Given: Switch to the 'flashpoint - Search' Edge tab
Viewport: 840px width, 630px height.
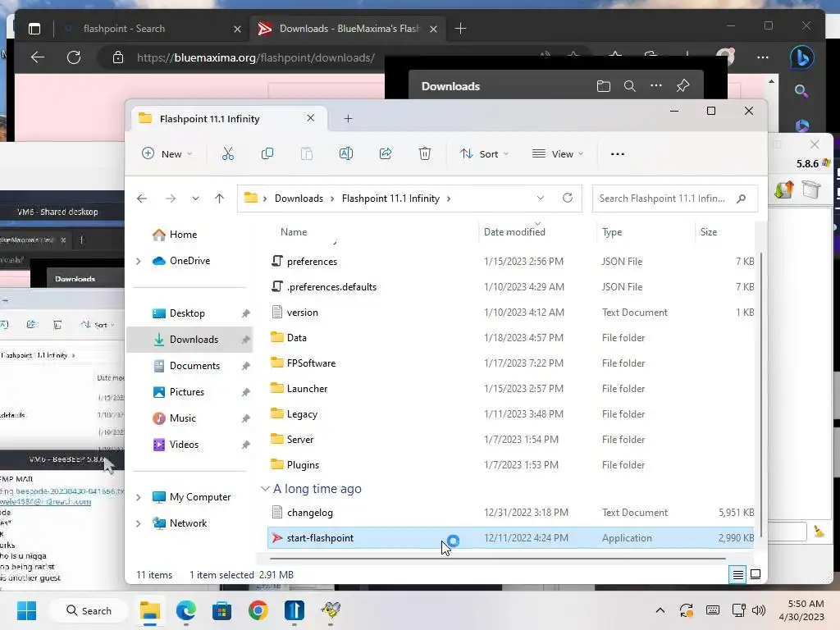Looking at the screenshot, I should [x=153, y=29].
